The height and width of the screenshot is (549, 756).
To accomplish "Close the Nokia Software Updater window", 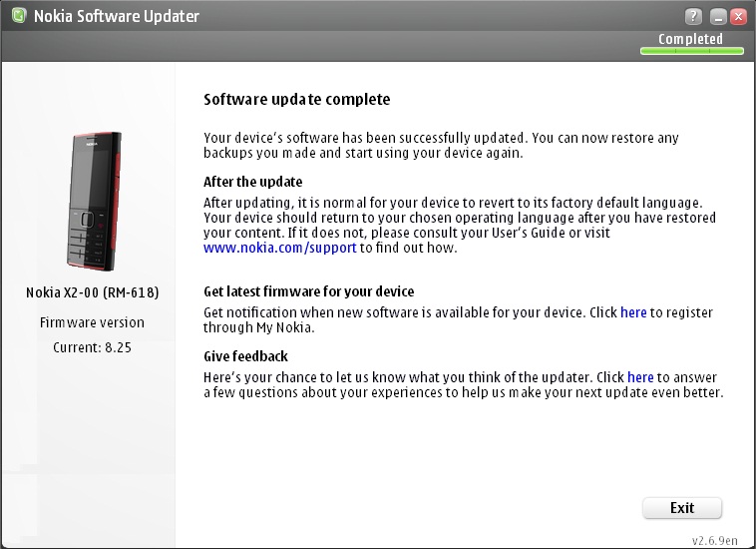I will [x=738, y=17].
